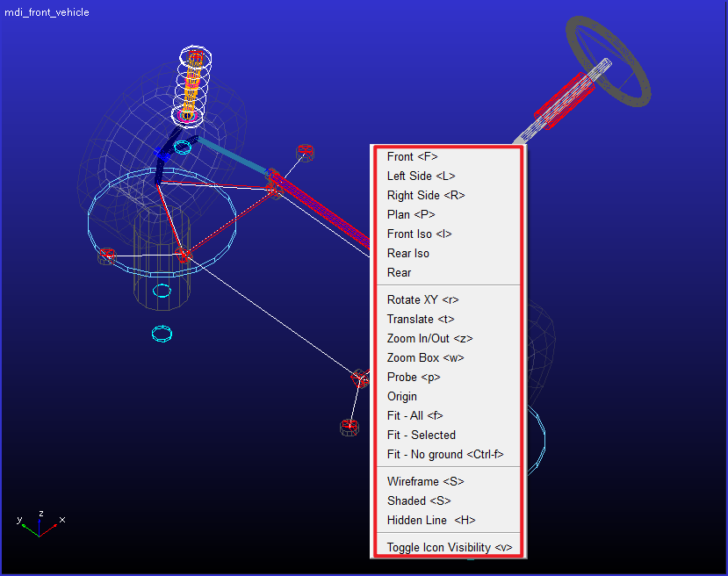Switch to Right Side view
Screen dimensions: 728x576
click(449, 196)
